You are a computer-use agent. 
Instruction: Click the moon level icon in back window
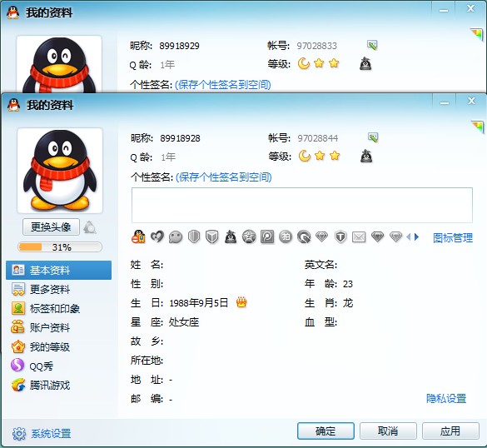(304, 63)
